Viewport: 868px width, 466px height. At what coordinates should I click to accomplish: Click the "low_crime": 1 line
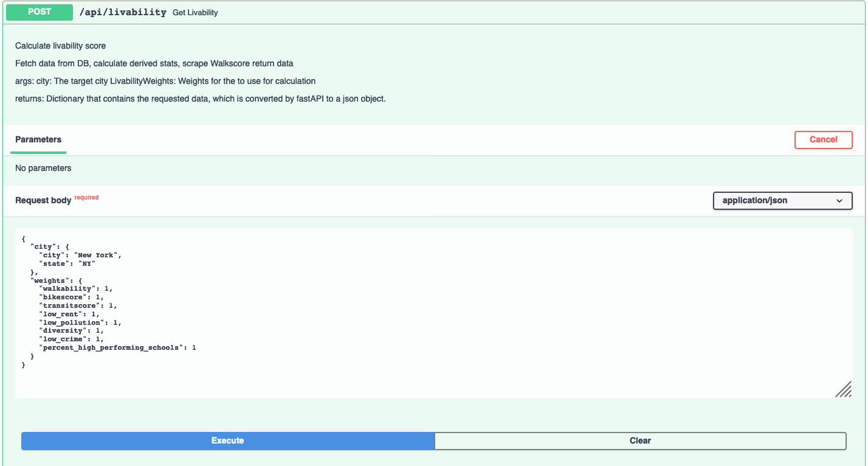point(72,339)
